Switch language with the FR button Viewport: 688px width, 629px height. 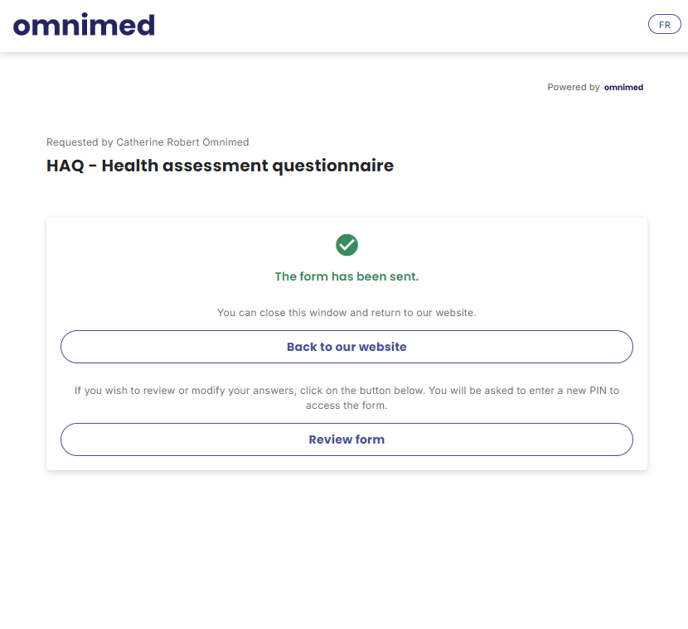pyautogui.click(x=664, y=25)
